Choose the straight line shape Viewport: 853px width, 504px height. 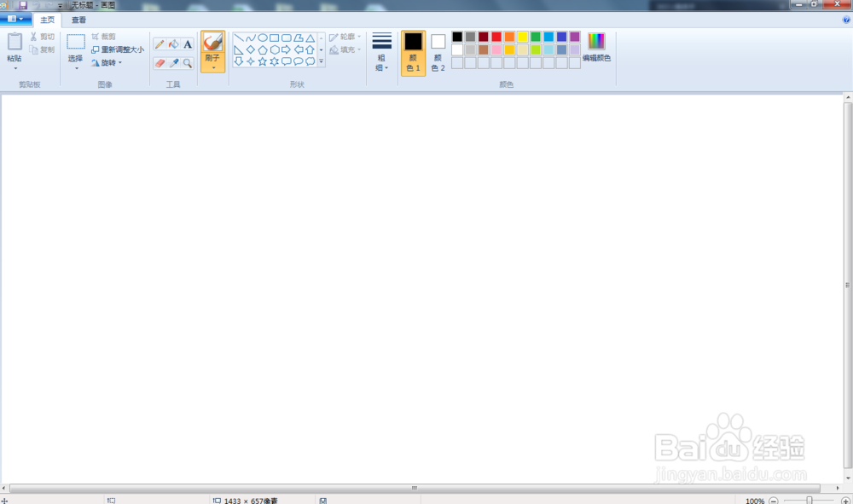pyautogui.click(x=238, y=38)
